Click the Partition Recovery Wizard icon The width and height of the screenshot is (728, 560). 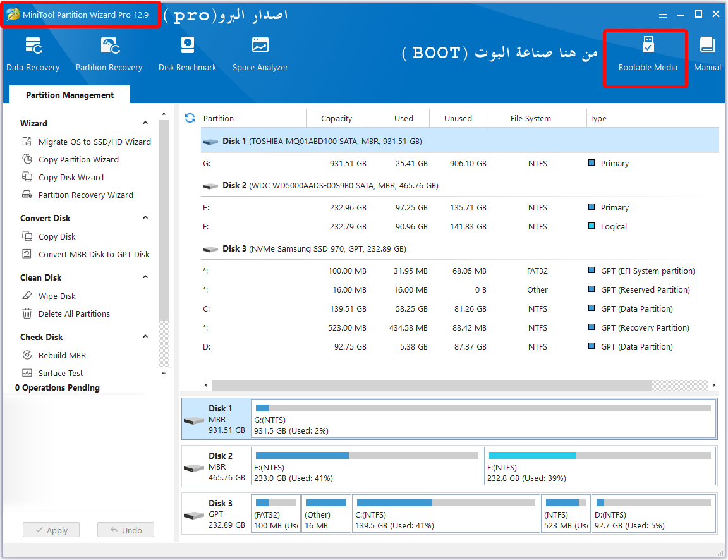pos(27,195)
